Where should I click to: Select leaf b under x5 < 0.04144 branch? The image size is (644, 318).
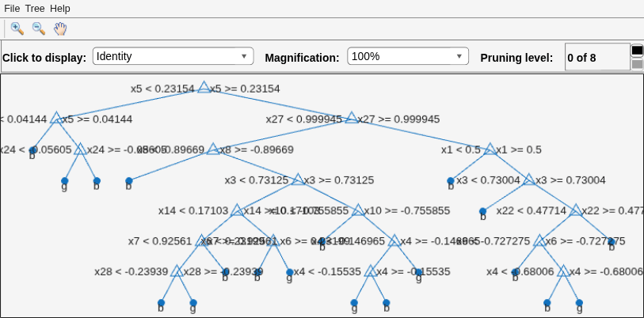pos(32,150)
